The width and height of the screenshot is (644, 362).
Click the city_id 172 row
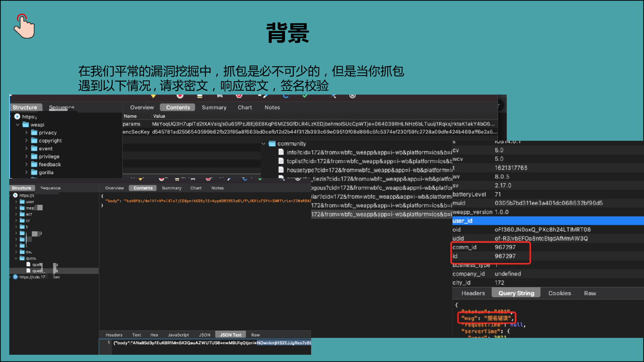pyautogui.click(x=548, y=283)
